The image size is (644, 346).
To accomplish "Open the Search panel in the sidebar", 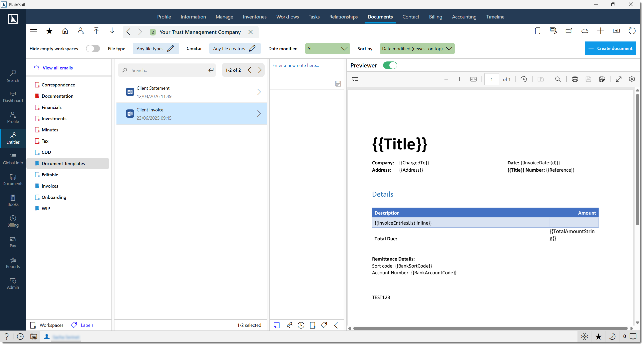I will click(x=13, y=76).
